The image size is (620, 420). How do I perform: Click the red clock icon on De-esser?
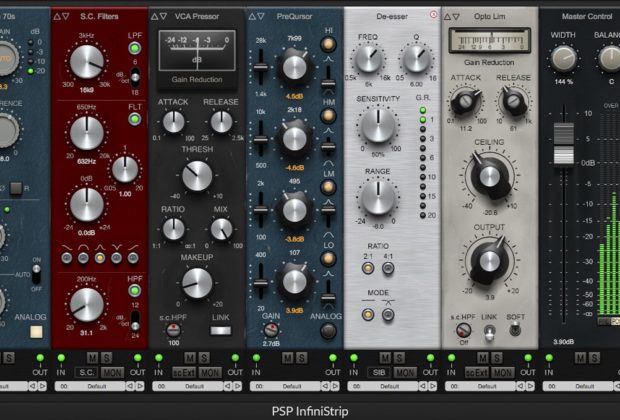[433, 15]
